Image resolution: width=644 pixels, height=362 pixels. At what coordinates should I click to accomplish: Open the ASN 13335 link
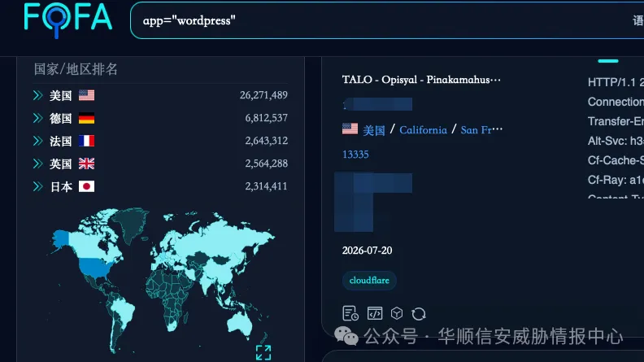click(355, 155)
